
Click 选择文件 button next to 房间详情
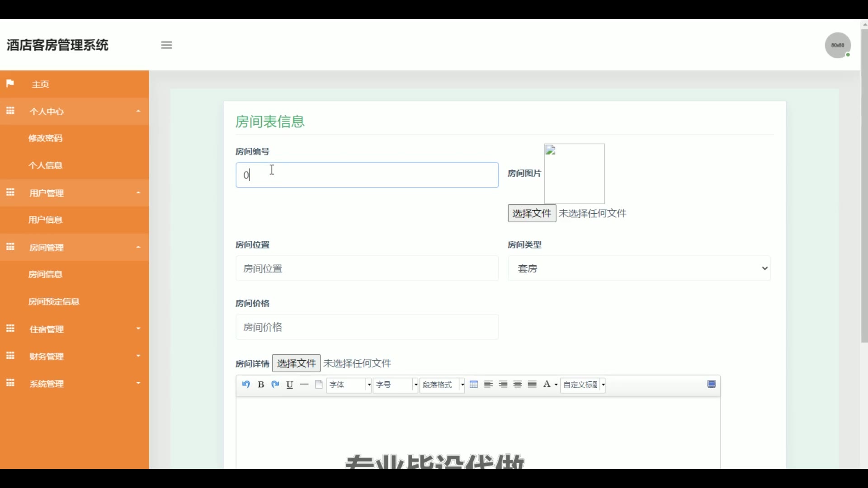[296, 363]
